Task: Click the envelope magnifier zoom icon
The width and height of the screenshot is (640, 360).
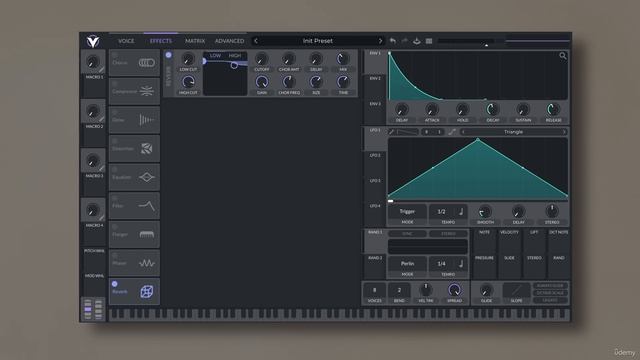Action: point(562,56)
